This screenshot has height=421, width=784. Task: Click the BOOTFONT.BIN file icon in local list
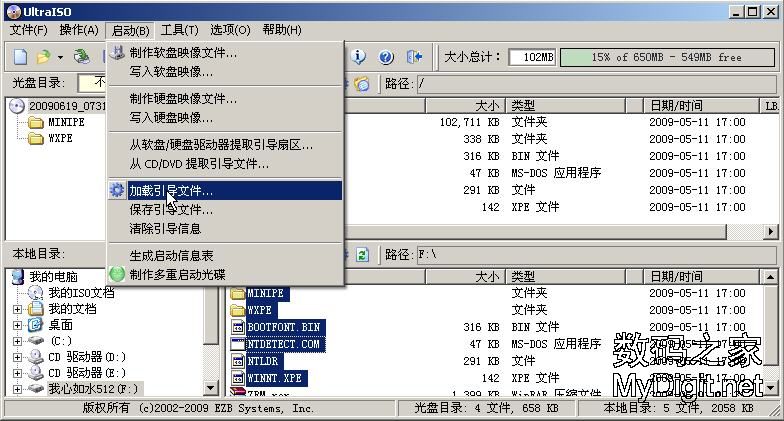(238, 327)
